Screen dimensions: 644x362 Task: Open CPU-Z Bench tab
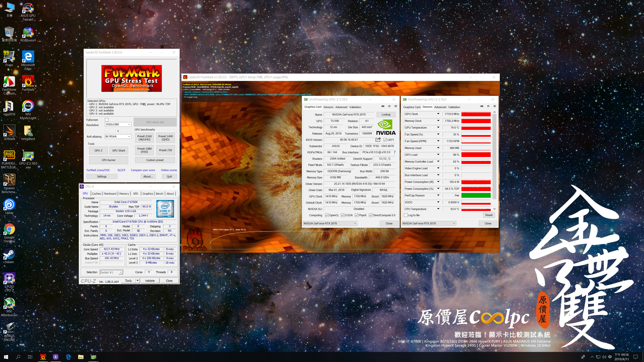coord(159,194)
